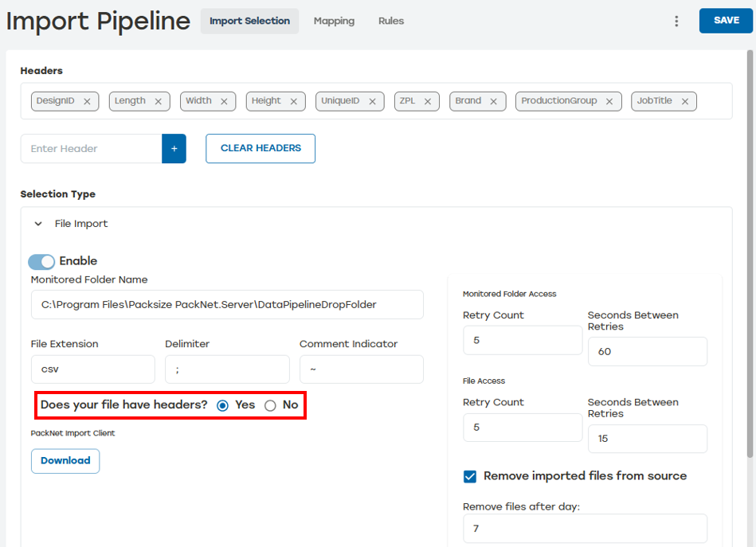
Task: Edit the Remove files after day field
Action: pos(585,528)
